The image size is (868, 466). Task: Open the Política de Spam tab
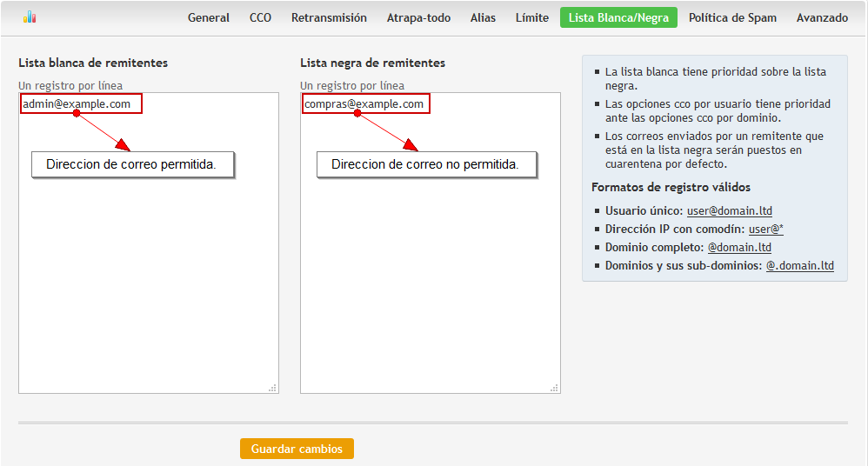coord(732,17)
